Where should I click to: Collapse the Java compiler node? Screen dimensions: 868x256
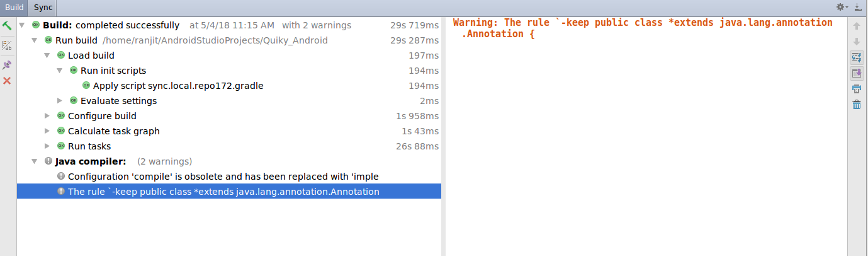click(x=35, y=161)
